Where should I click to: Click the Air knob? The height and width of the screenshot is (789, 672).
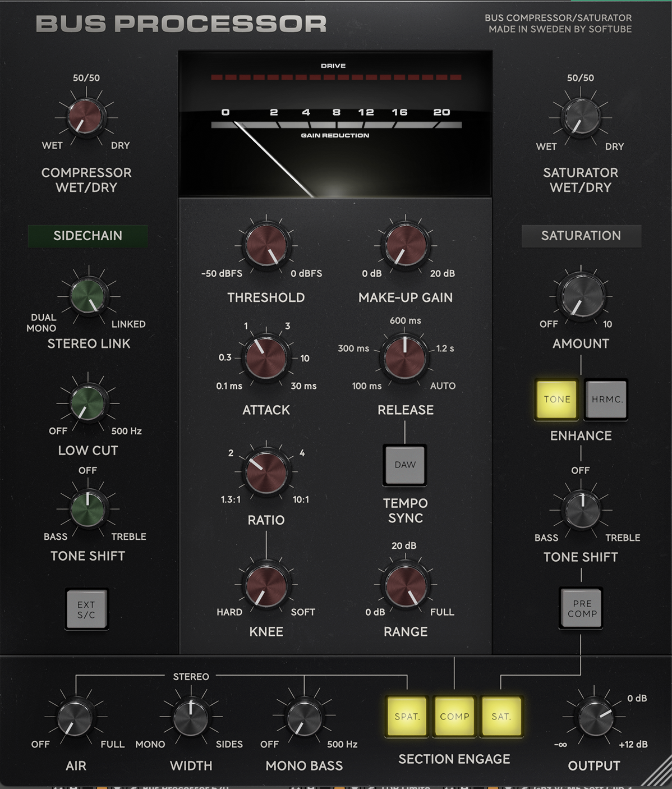(75, 718)
